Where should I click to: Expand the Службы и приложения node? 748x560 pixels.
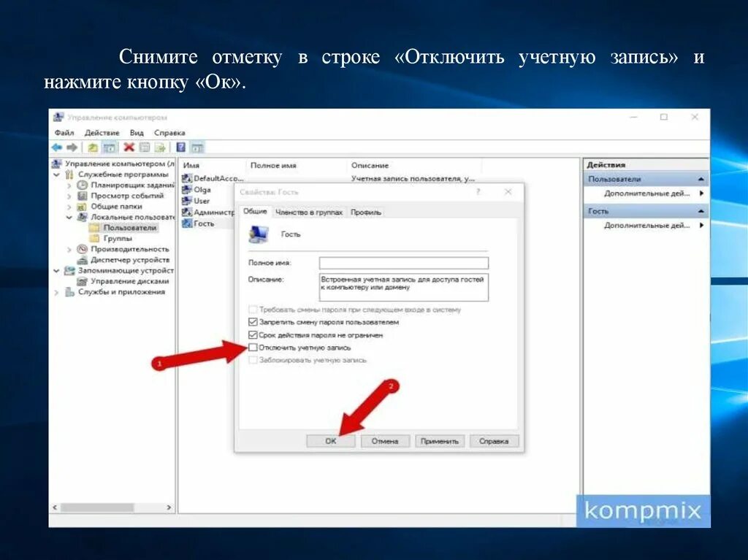(x=57, y=292)
